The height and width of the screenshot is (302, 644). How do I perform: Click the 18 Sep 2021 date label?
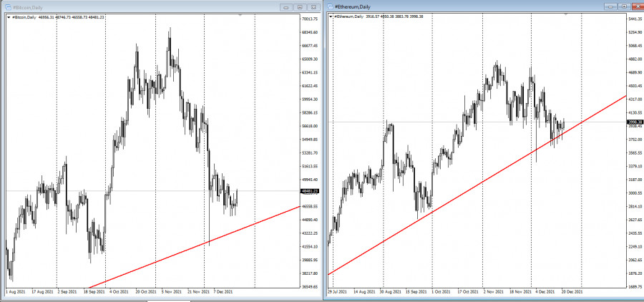pyautogui.click(x=95, y=292)
